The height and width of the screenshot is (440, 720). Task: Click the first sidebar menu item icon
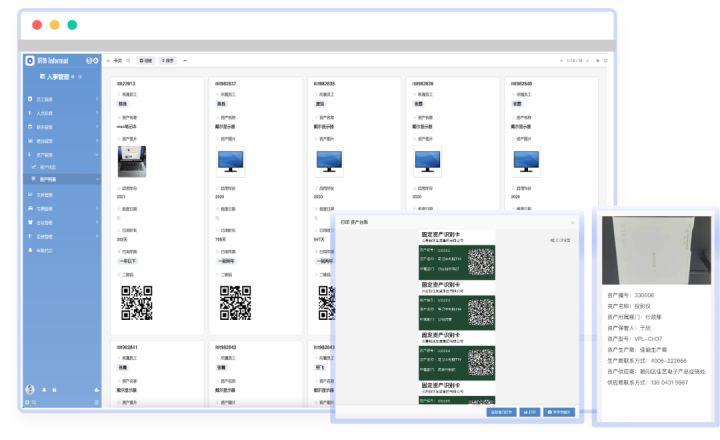(x=29, y=97)
